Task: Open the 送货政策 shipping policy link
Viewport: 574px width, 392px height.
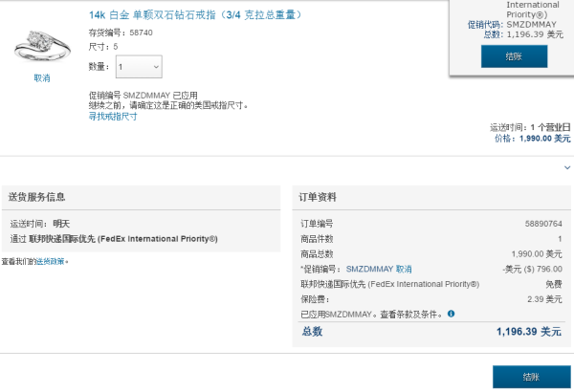Action: 50,261
